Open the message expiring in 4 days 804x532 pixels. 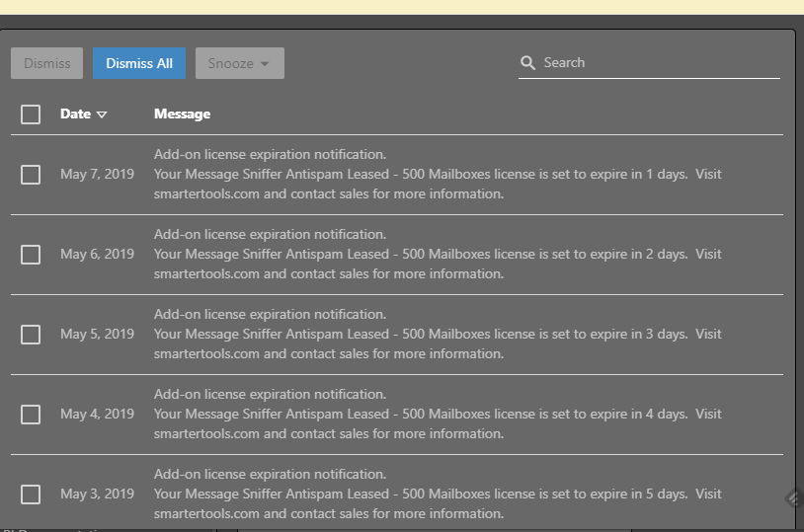pos(437,415)
